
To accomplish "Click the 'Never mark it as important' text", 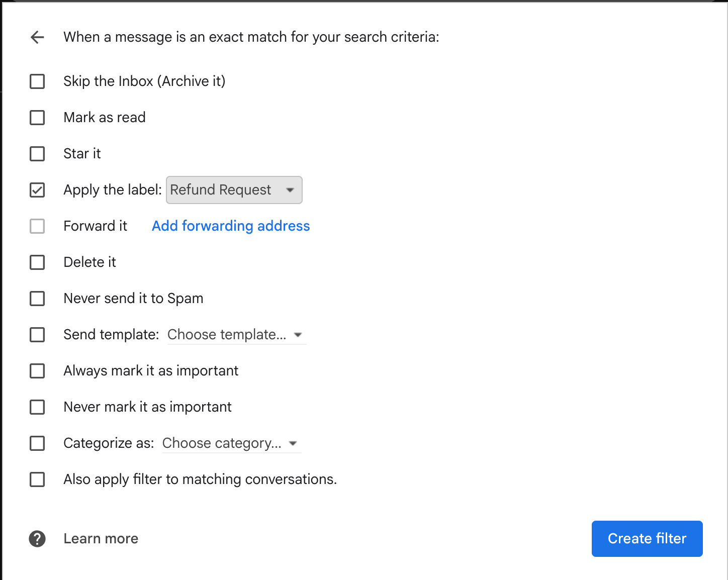I will click(147, 407).
